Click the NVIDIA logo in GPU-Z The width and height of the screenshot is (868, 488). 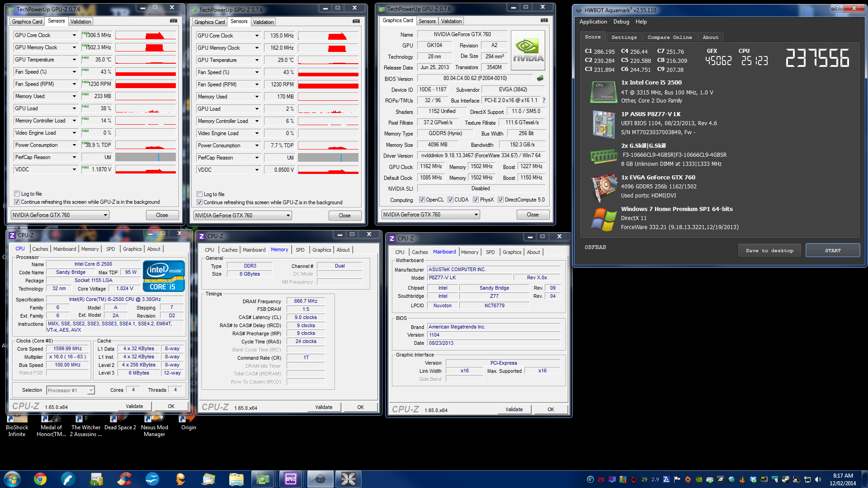[x=528, y=50]
